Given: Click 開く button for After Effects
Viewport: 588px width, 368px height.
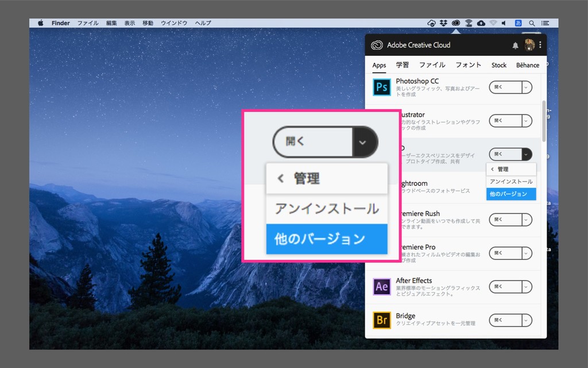Looking at the screenshot, I should (505, 287).
